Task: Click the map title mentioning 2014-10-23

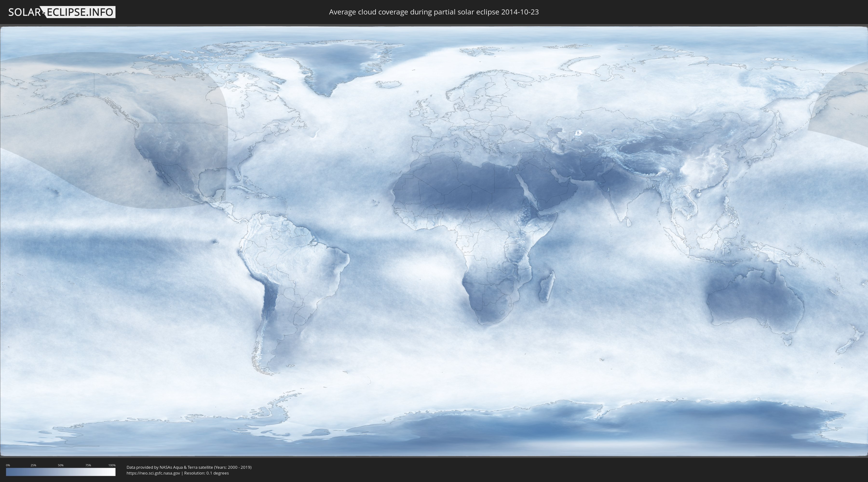Action: [434, 12]
